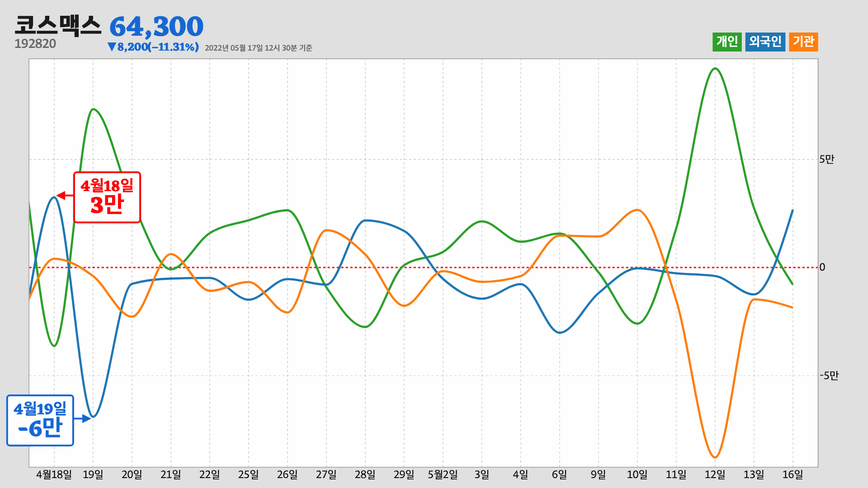The height and width of the screenshot is (488, 868).
Task: Click the 16일 x-axis label
Action: tap(793, 474)
